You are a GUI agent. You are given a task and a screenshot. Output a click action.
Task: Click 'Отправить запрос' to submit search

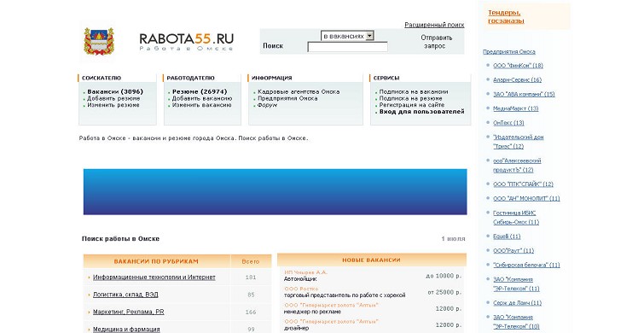pos(436,42)
